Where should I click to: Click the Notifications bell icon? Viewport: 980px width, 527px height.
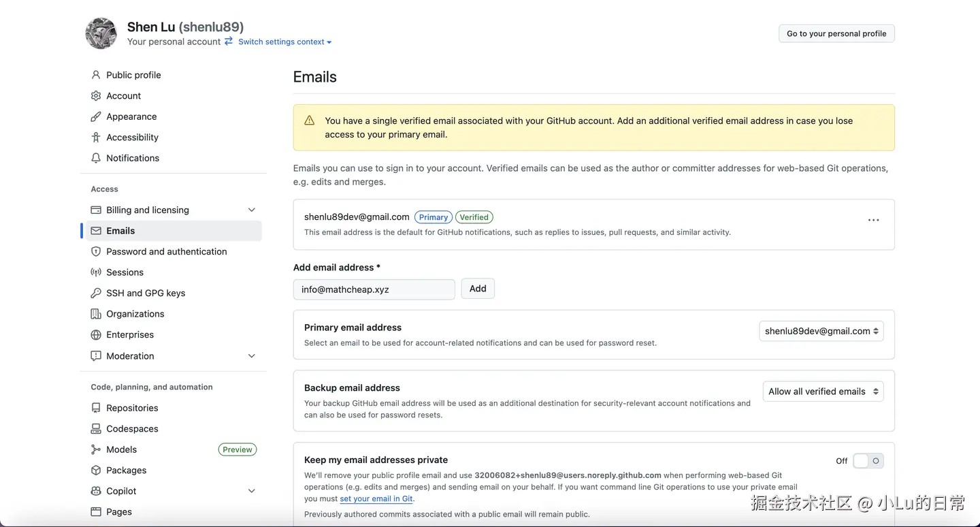pyautogui.click(x=96, y=158)
